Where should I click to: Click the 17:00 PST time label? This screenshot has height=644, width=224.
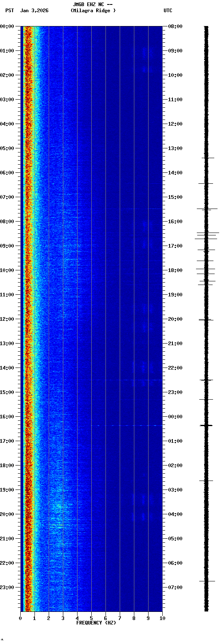(7, 441)
